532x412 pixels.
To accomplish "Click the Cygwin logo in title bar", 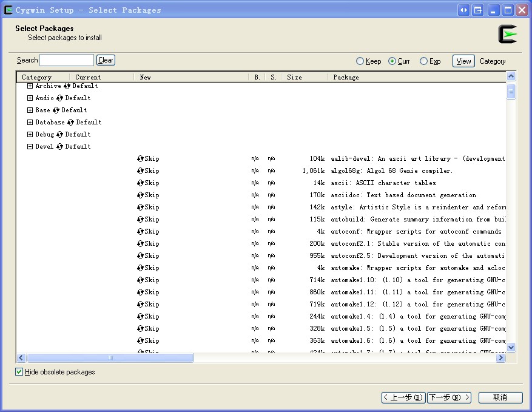I will tap(8, 10).
